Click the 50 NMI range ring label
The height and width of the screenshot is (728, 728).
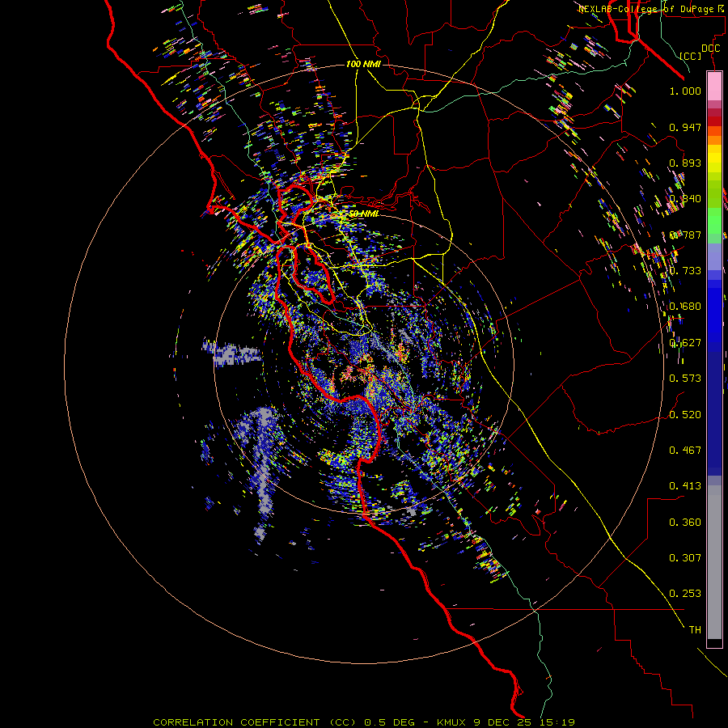coord(364,214)
